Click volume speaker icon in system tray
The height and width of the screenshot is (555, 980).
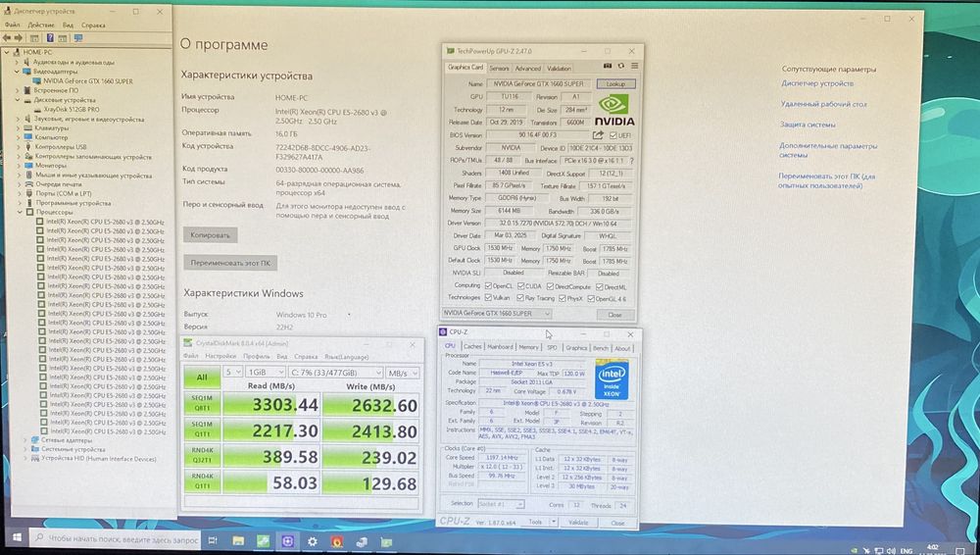pos(890,551)
